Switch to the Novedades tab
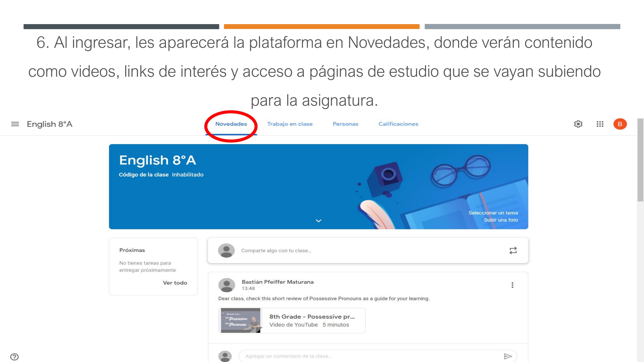 pos(231,124)
